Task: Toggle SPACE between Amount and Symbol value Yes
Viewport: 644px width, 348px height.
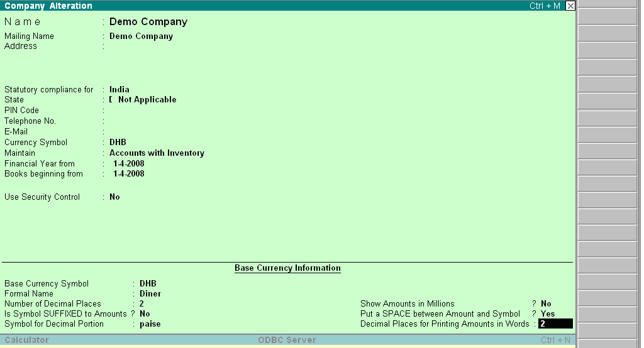Action: point(548,314)
